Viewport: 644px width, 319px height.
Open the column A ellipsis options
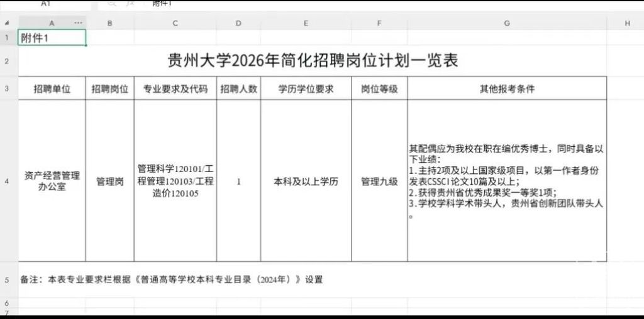tap(78, 23)
